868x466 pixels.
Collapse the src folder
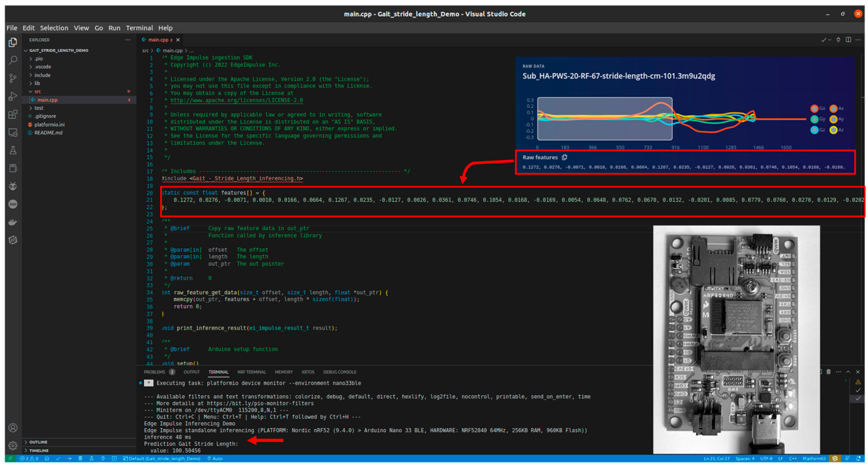(37, 91)
